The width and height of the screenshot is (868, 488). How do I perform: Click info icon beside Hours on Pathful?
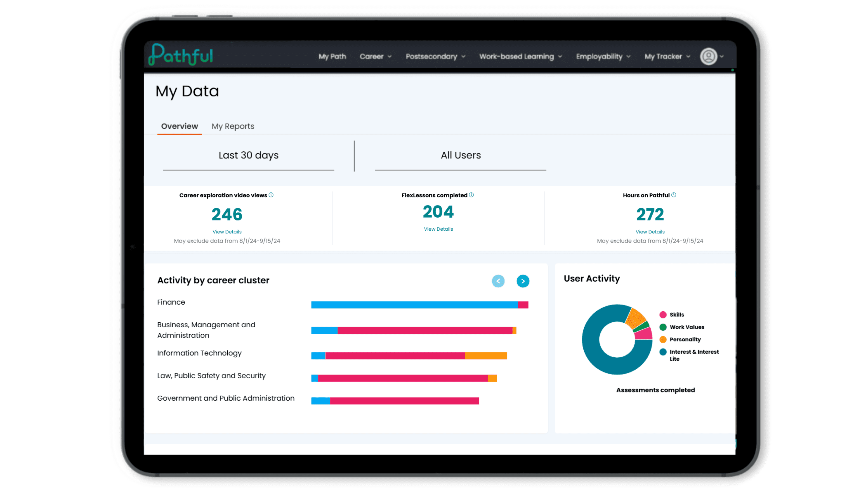pyautogui.click(x=673, y=195)
